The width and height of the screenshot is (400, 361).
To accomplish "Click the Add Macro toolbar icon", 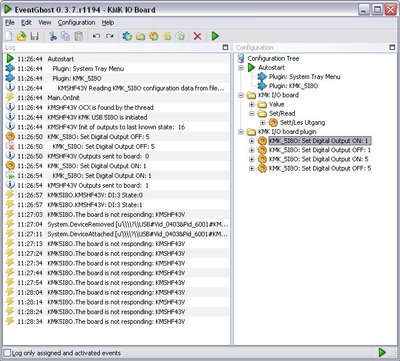I will pos(153,36).
